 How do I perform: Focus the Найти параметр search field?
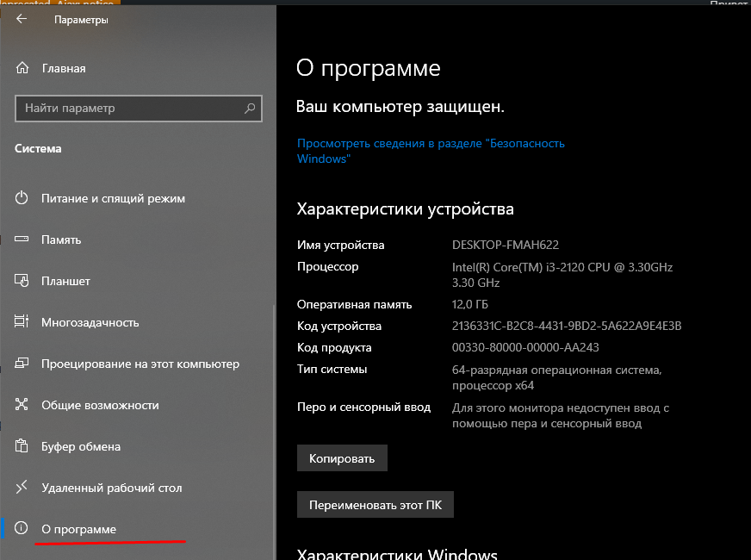129,109
